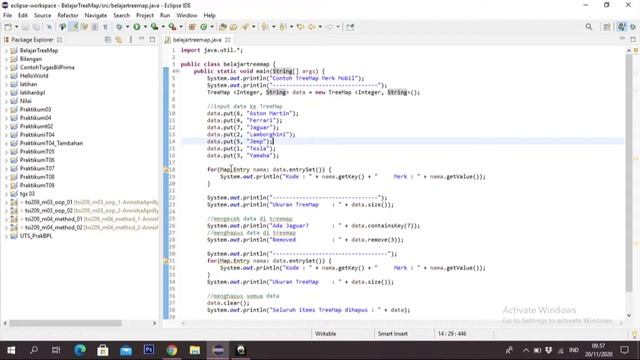Toggle Show Whitespace Characters paragraph icon

click(105, 27)
